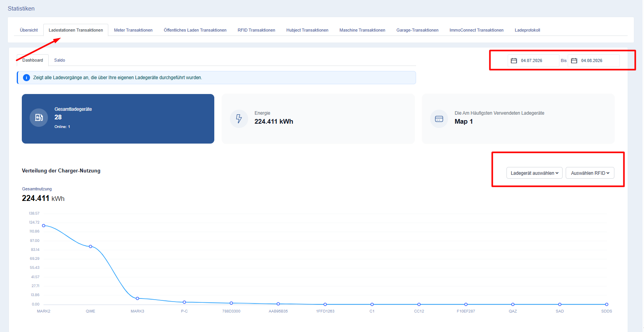This screenshot has height=332, width=644.
Task: Click the Online: 1 status text
Action: (62, 127)
